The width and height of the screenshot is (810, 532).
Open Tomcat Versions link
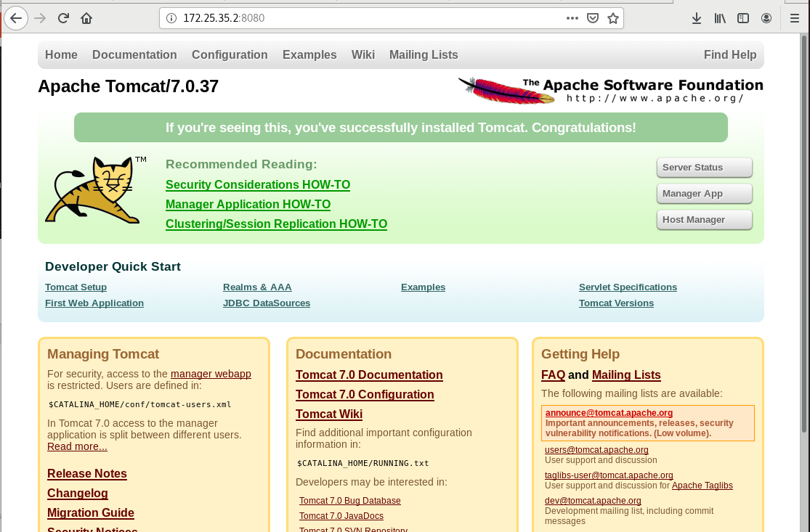(616, 303)
